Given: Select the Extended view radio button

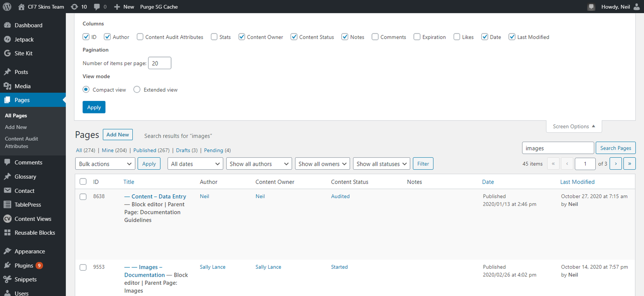Looking at the screenshot, I should 137,90.
